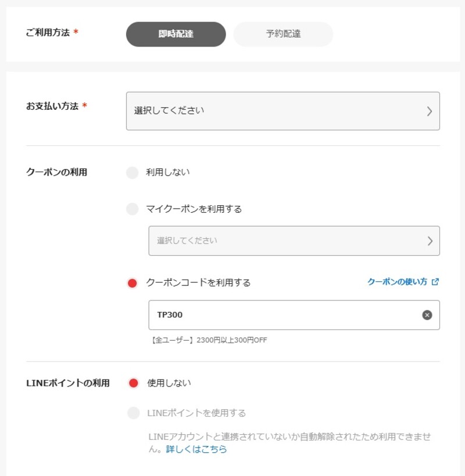Open the お支払い方法 payment dropdown
Screen dimensions: 465x476
tap(283, 111)
